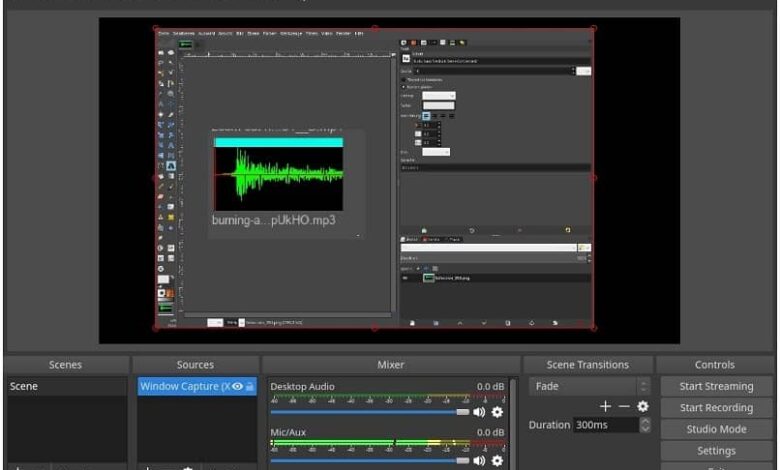The height and width of the screenshot is (470, 780).
Task: Click the font size stepper in GIMP
Action: (x=573, y=71)
